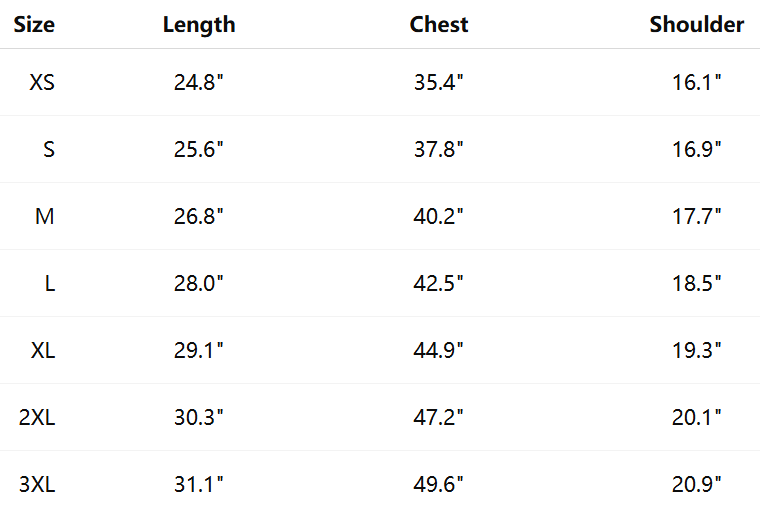Click the 17.7" shoulder value
This screenshot has height=515, width=760.
tap(696, 216)
